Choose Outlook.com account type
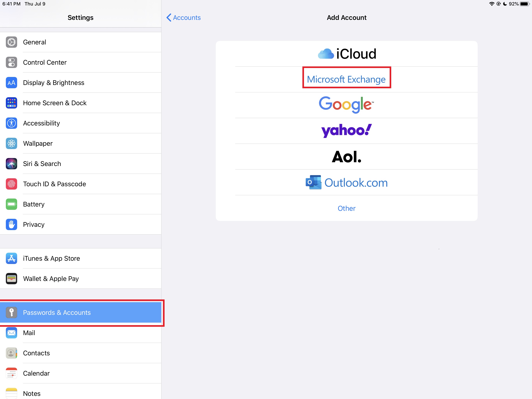Screen dimensions: 532x399 pos(346,182)
